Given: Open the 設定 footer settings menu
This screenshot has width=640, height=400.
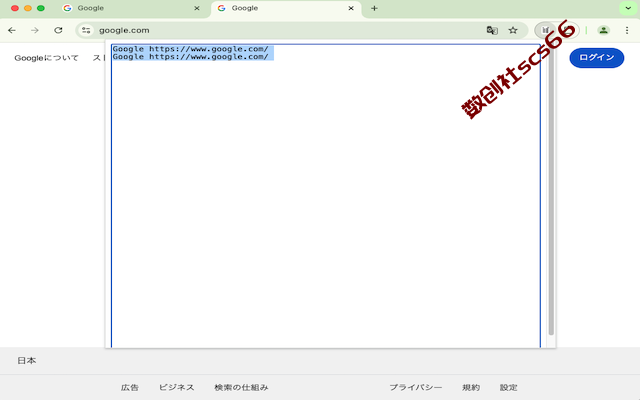Looking at the screenshot, I should point(509,387).
